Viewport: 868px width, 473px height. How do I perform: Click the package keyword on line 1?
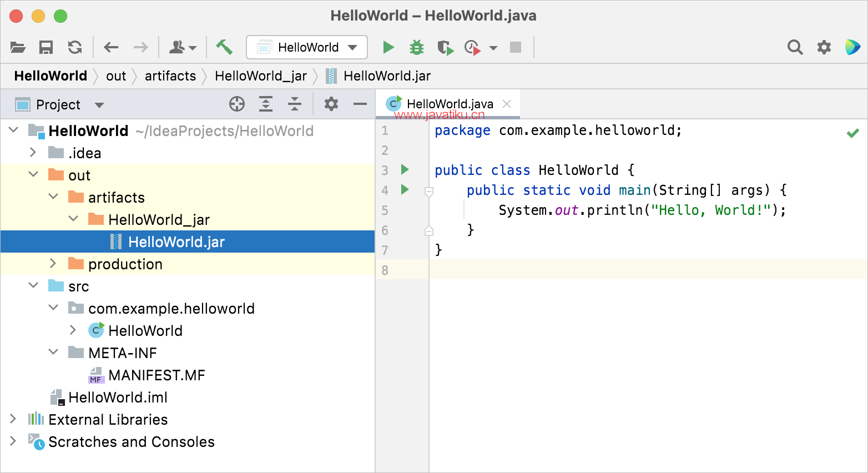click(462, 130)
